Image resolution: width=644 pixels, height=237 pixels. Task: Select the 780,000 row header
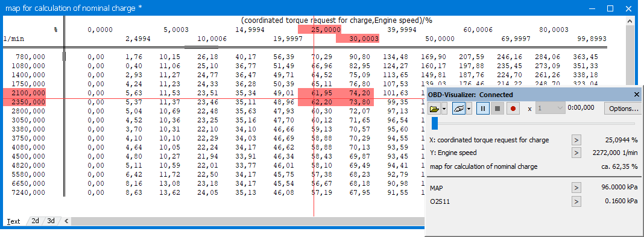pyautogui.click(x=30, y=57)
